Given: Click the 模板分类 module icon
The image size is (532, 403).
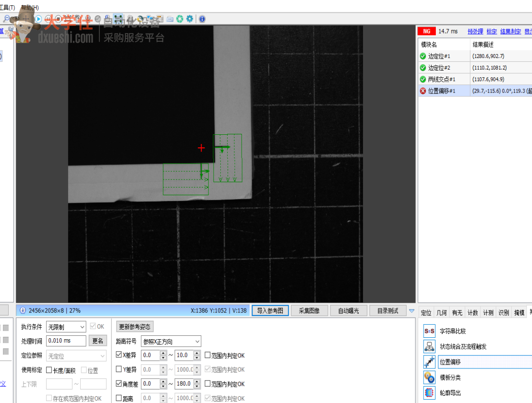Looking at the screenshot, I should (429, 377).
